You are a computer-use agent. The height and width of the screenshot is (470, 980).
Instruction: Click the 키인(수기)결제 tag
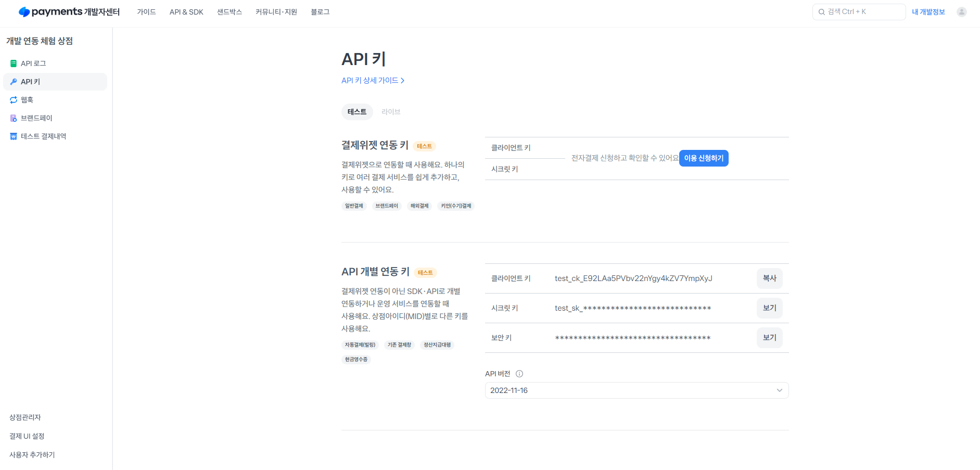tap(456, 206)
